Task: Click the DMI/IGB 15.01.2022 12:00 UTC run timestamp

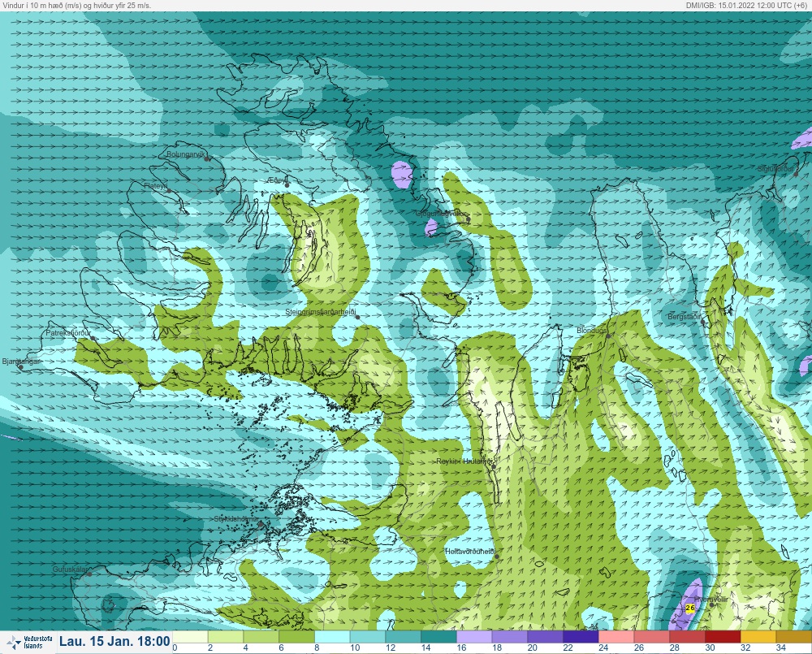Action: (748, 5)
